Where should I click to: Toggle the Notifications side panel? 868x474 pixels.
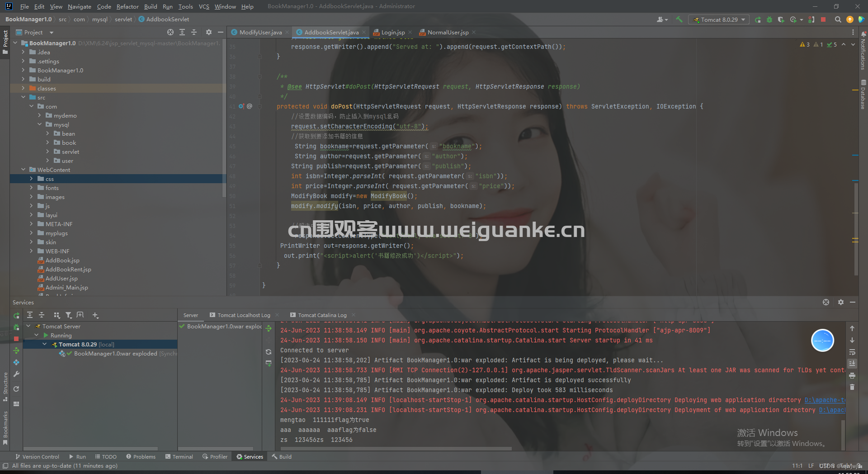click(863, 51)
